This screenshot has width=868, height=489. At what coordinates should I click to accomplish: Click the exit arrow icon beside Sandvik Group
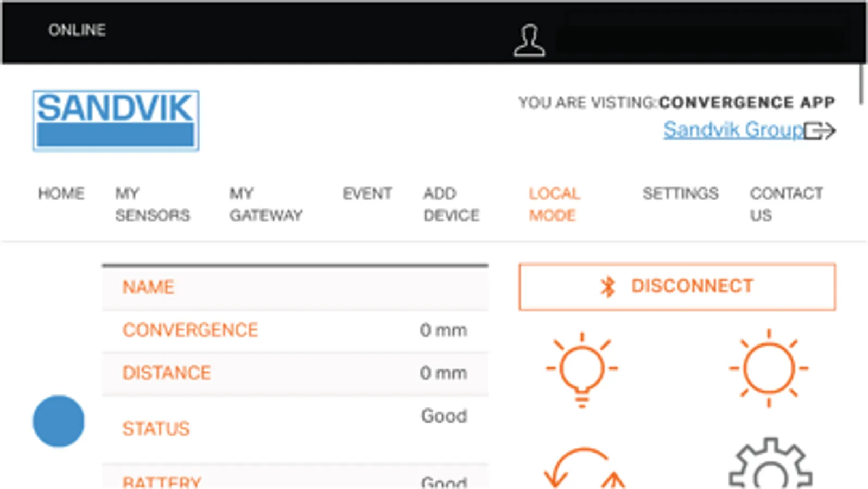(820, 131)
